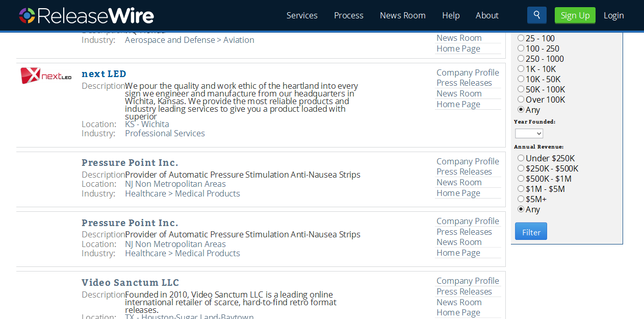
Task: Open the next LED company title
Action: [x=104, y=74]
